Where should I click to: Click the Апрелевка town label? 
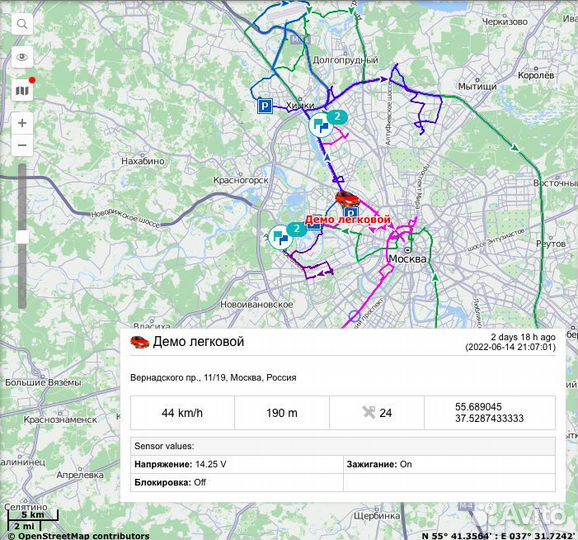click(x=80, y=475)
